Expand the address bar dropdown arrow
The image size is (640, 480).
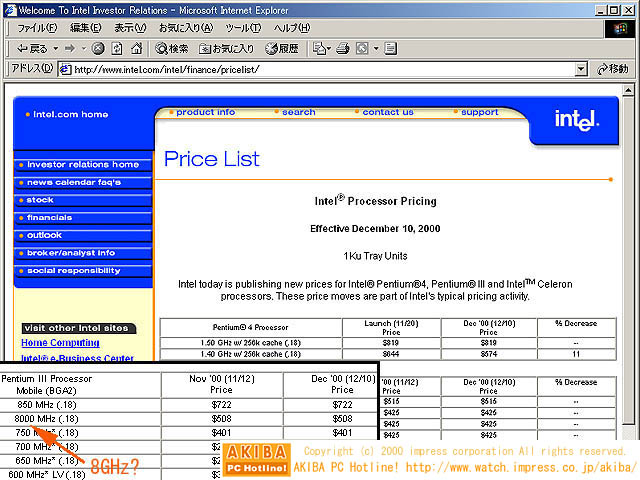[x=581, y=69]
